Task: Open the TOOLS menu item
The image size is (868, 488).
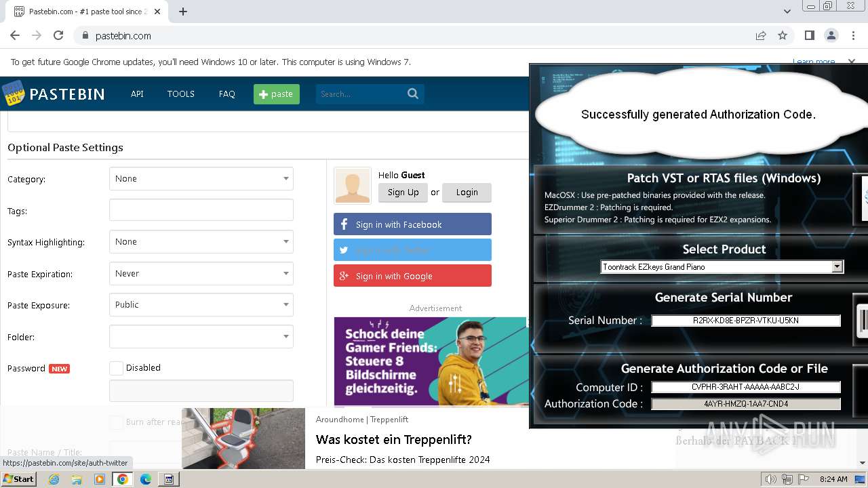Action: pos(181,94)
